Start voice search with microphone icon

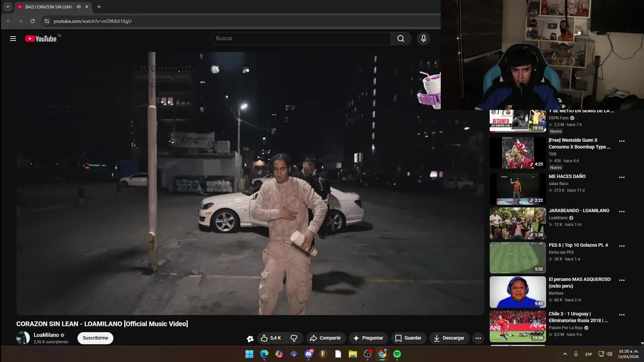click(424, 39)
